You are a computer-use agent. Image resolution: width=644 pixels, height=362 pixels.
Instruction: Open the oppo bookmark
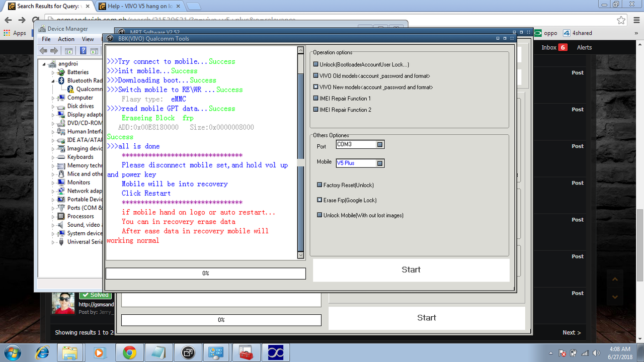pyautogui.click(x=545, y=33)
